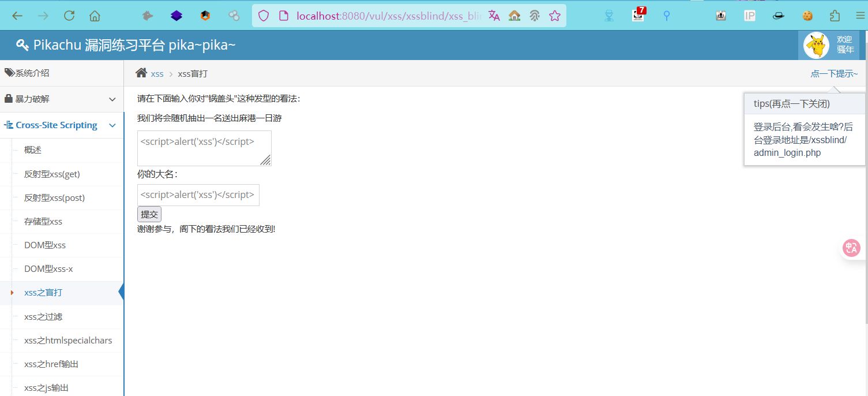This screenshot has width=868, height=396.
Task: Open 反射型xss(get) page
Action: (x=52, y=174)
